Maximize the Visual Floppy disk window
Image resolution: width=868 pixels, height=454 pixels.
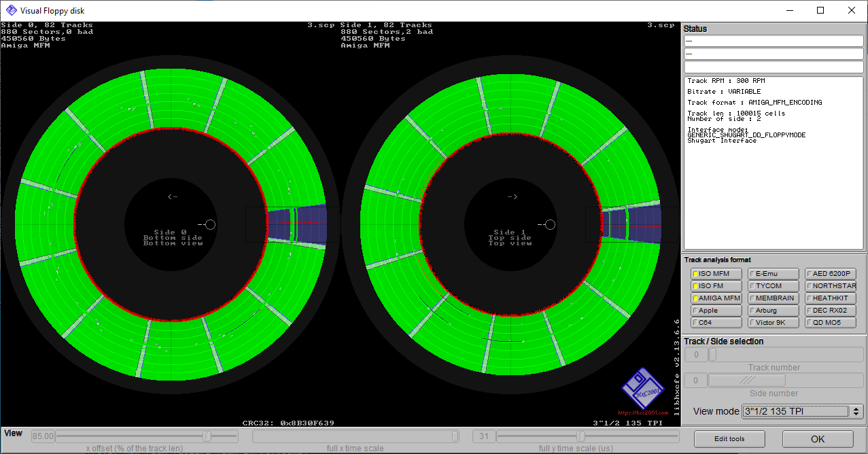click(x=820, y=10)
